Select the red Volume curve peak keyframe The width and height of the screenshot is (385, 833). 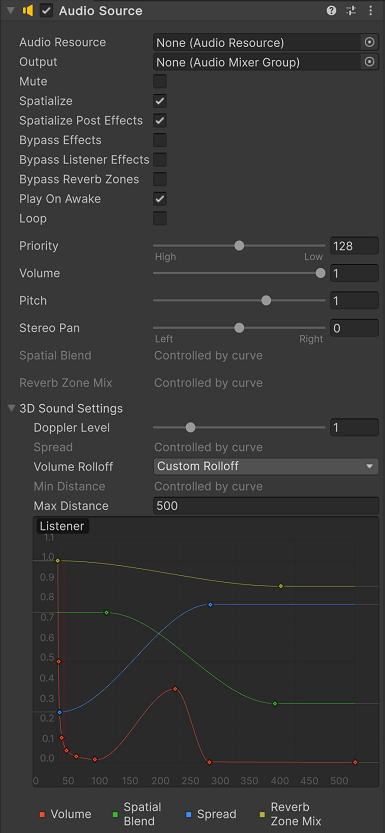[x=175, y=689]
